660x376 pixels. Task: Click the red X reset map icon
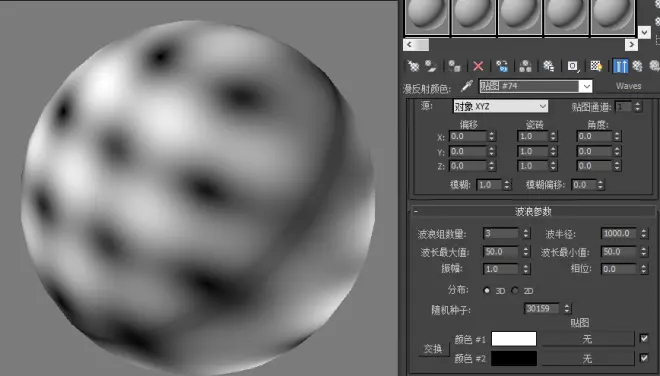point(478,66)
